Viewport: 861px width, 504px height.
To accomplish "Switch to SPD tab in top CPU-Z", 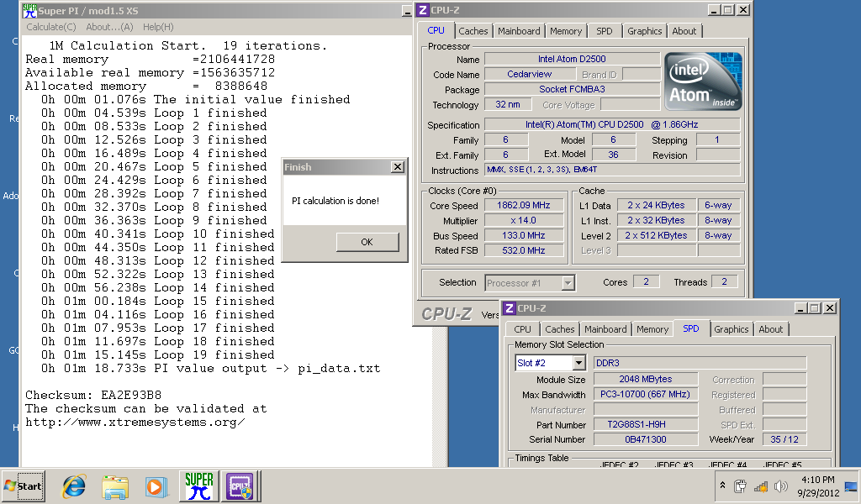I will [604, 31].
